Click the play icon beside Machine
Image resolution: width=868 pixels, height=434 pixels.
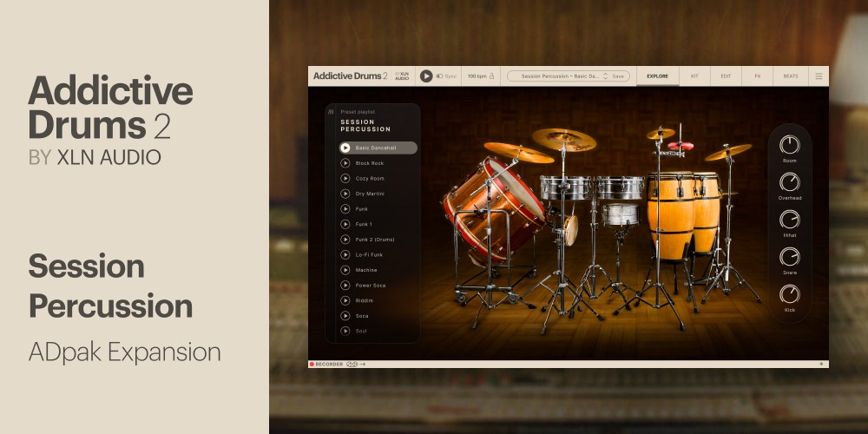click(345, 270)
